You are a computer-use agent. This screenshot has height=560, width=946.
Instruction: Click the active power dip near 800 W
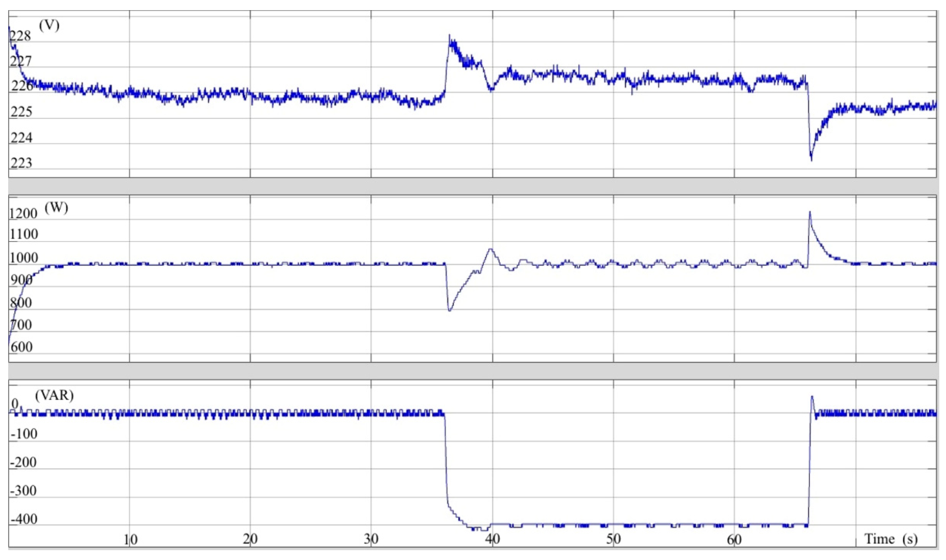click(x=449, y=311)
